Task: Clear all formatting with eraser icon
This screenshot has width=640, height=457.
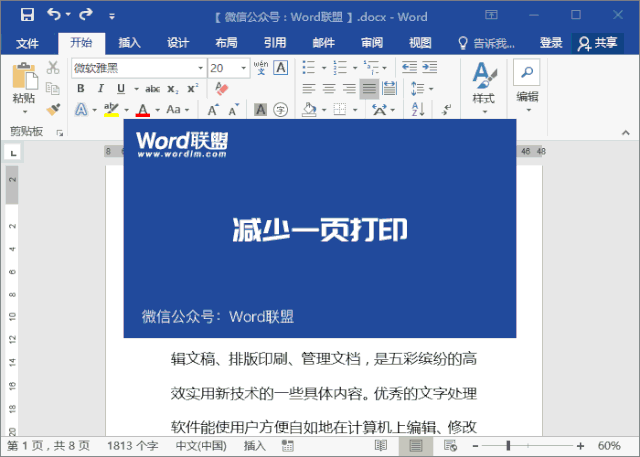Action: [221, 89]
